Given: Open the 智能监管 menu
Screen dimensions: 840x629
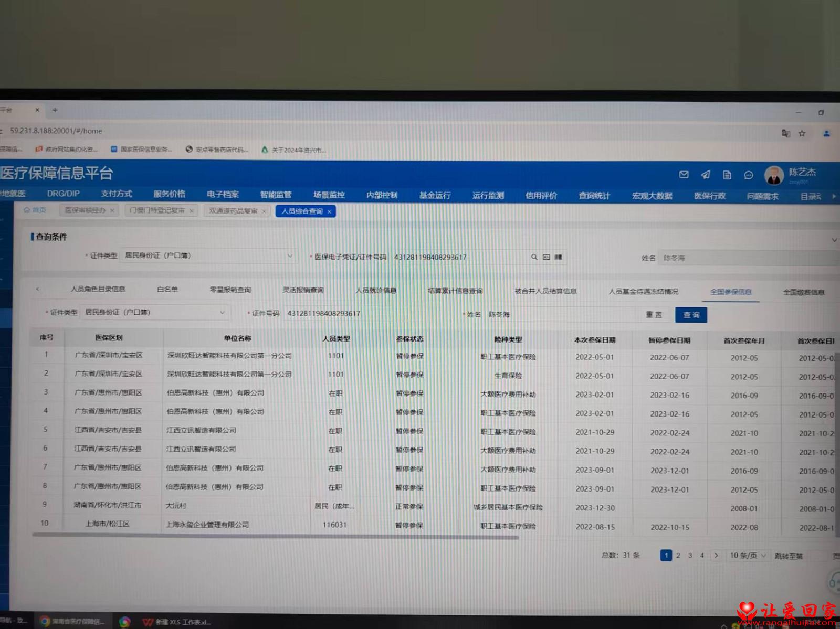Looking at the screenshot, I should click(x=276, y=195).
